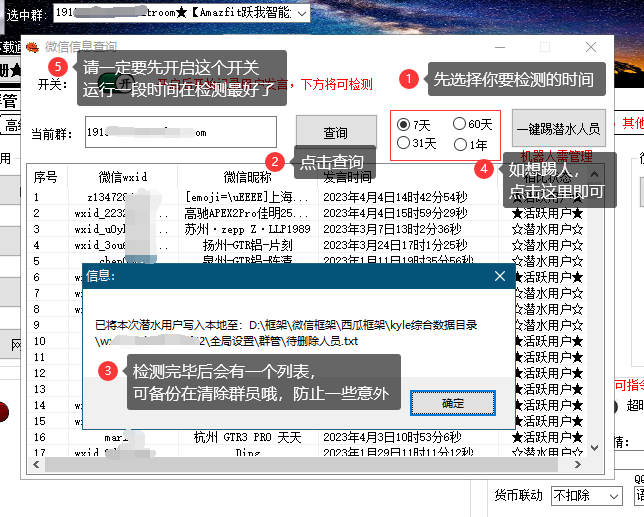This screenshot has height=517, width=644.
Task: Click time 2023年3月7日13时2分36秒
Action: [392, 229]
